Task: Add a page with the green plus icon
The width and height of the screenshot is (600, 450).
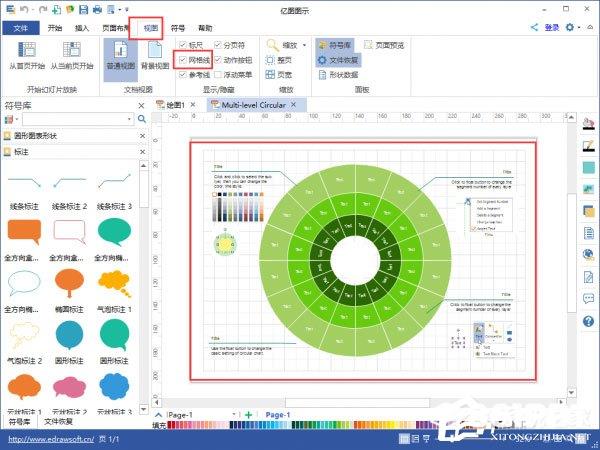Action: (248, 415)
